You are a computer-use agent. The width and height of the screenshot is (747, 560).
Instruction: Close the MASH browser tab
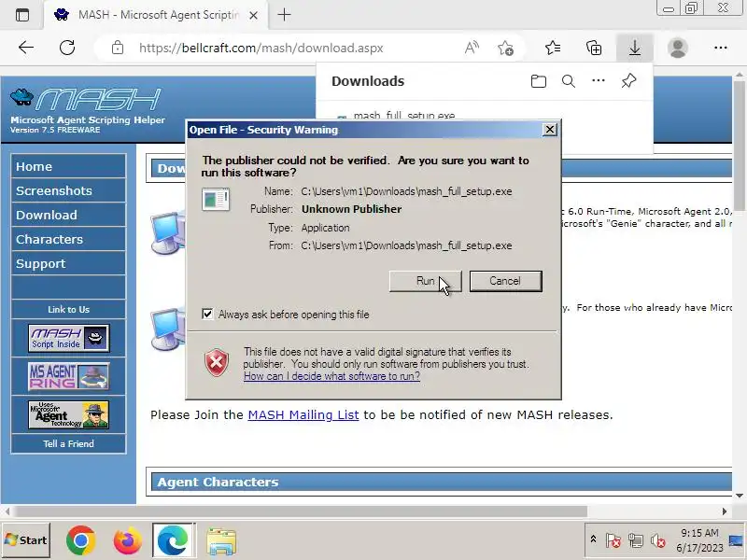[253, 15]
